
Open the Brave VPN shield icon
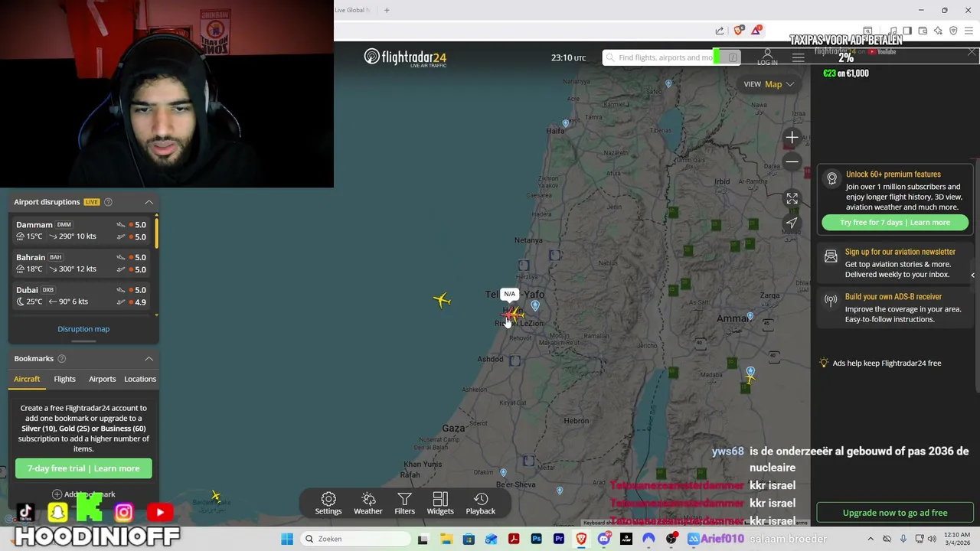pos(953,31)
